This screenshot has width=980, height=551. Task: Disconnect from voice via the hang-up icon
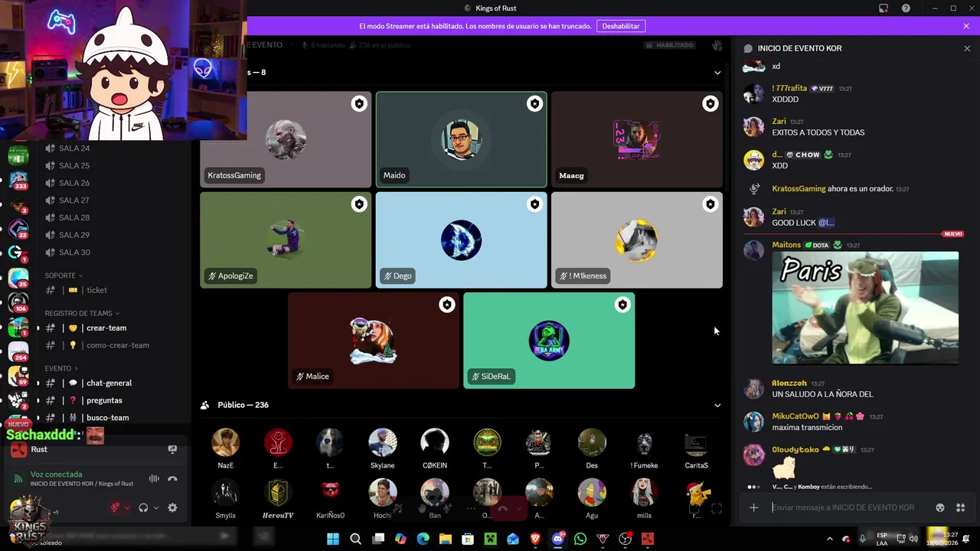pyautogui.click(x=172, y=479)
